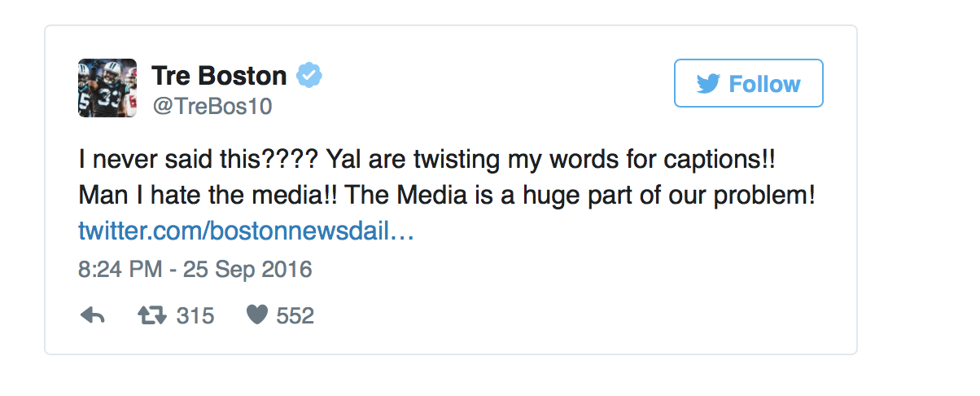Click the 315 retweet count
Image resolution: width=980 pixels, height=396 pixels.
(195, 316)
